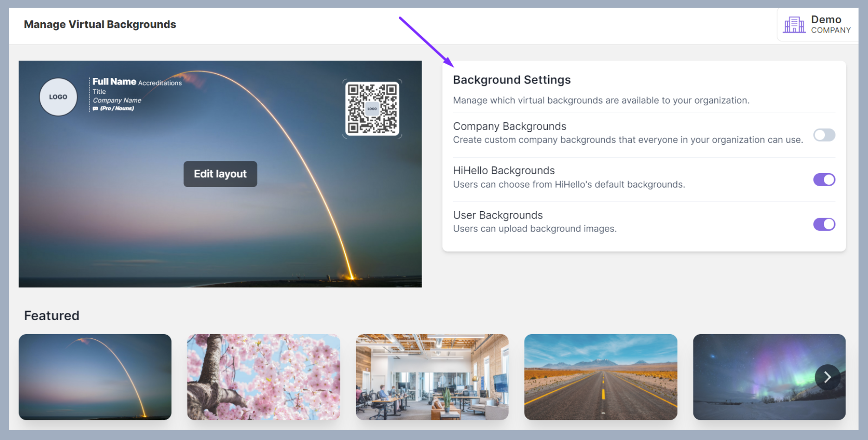The height and width of the screenshot is (440, 868).
Task: Click the QR code on background preview
Action: tap(372, 109)
